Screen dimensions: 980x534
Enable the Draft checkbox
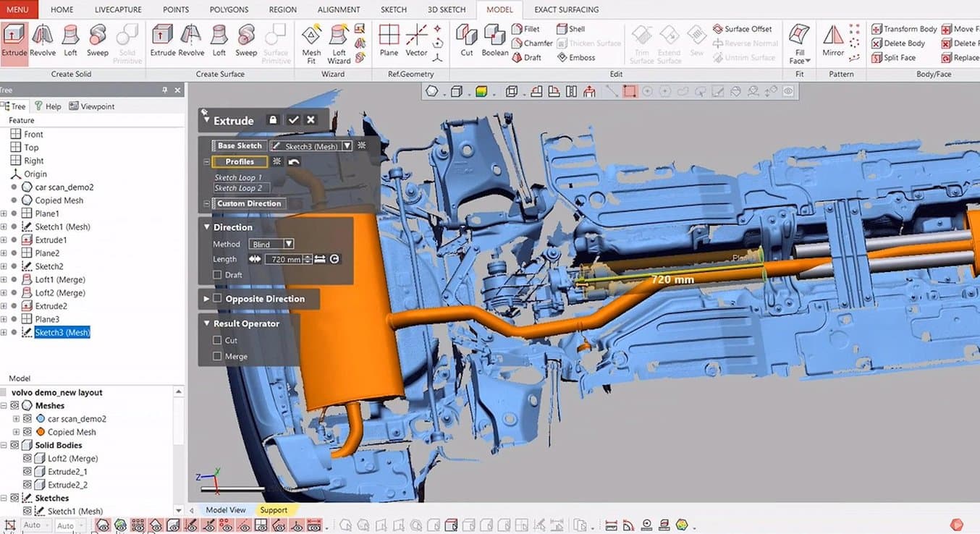[217, 275]
